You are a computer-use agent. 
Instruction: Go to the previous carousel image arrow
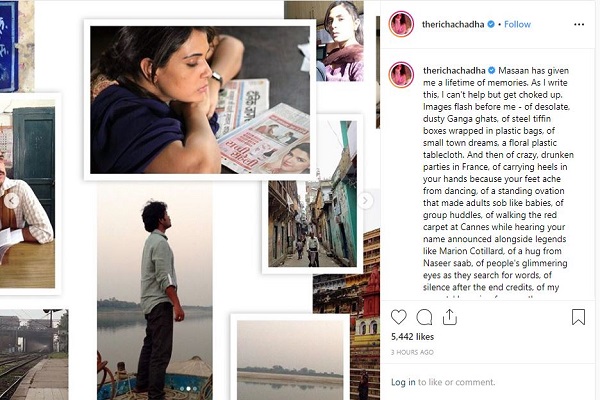coord(12,201)
